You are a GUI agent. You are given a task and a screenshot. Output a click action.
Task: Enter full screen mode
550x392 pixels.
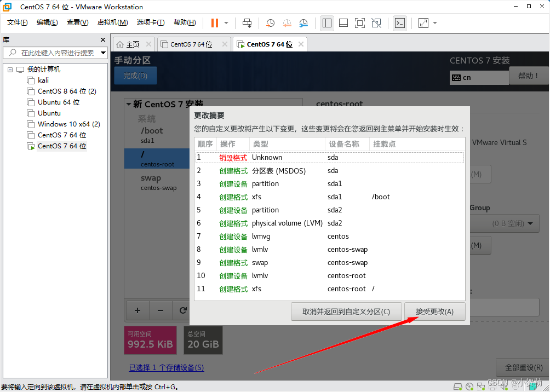(x=359, y=23)
